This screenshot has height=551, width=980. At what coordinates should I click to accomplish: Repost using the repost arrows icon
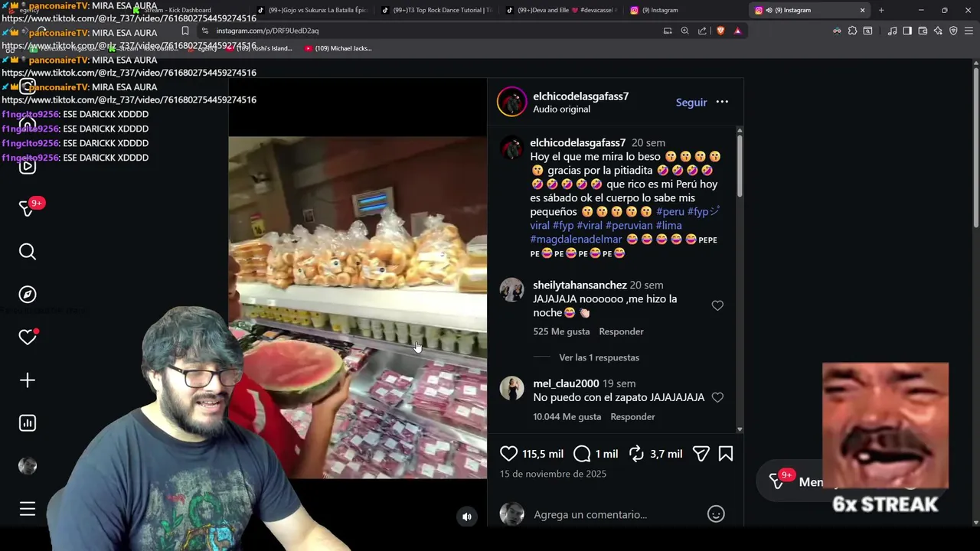click(636, 454)
